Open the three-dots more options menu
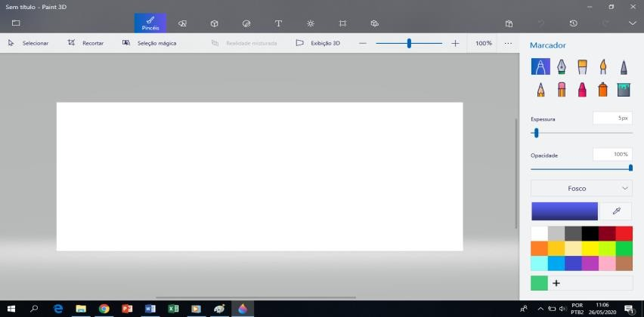The image size is (644, 317). pyautogui.click(x=508, y=43)
